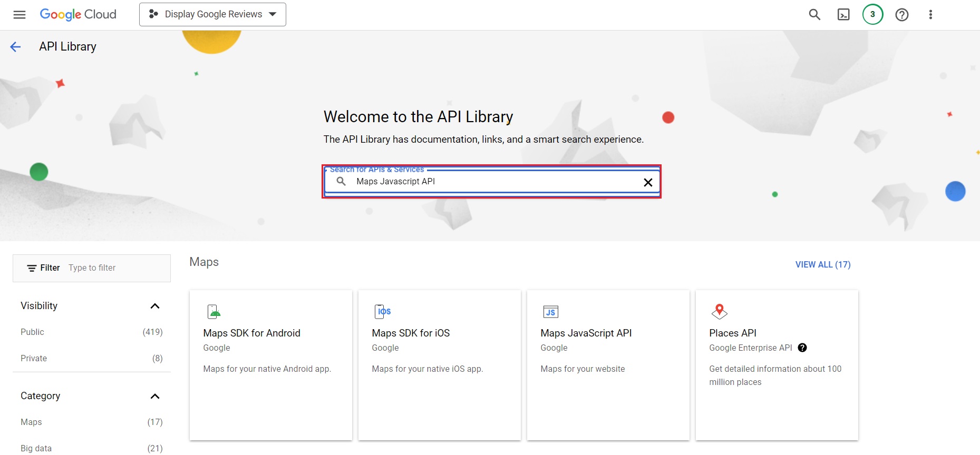Click the Google Enterprise API help icon
This screenshot has height=455, width=980.
coord(802,348)
